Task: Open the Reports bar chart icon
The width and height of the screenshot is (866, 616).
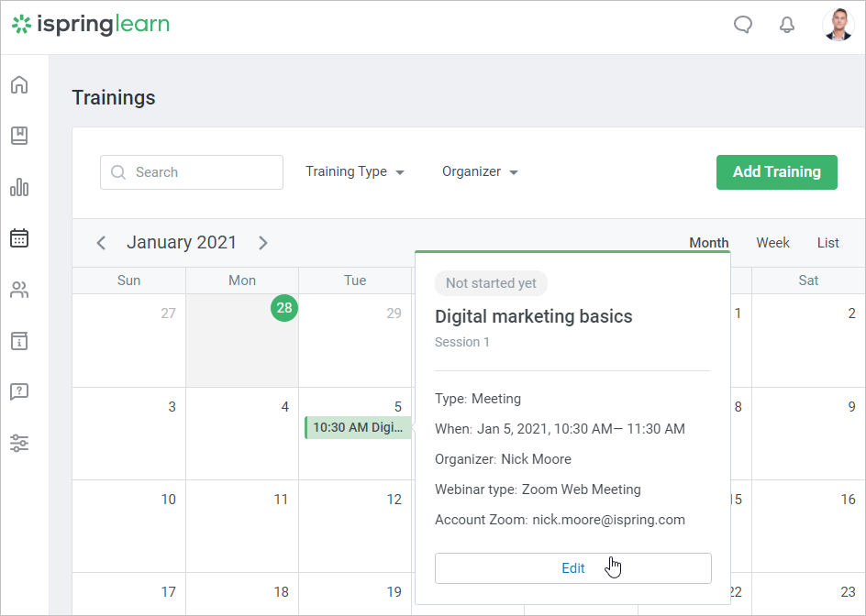Action: 19,187
